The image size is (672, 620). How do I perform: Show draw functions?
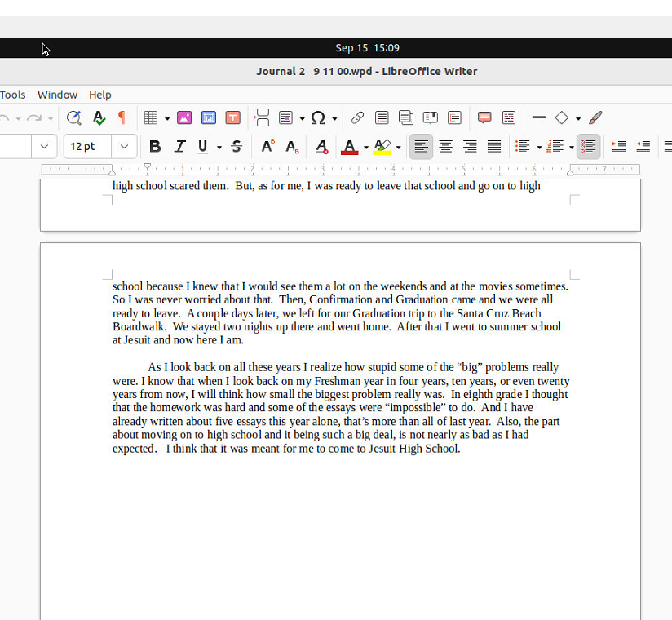coord(595,117)
